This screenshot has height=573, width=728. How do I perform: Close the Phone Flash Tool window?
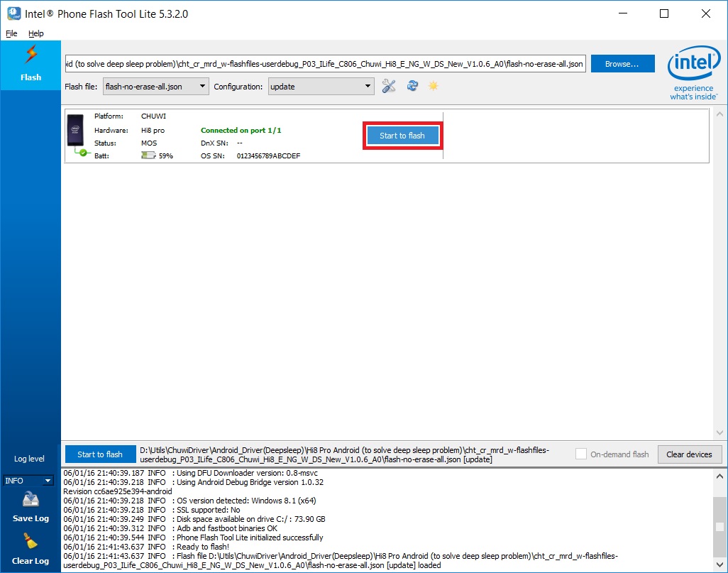pos(706,13)
